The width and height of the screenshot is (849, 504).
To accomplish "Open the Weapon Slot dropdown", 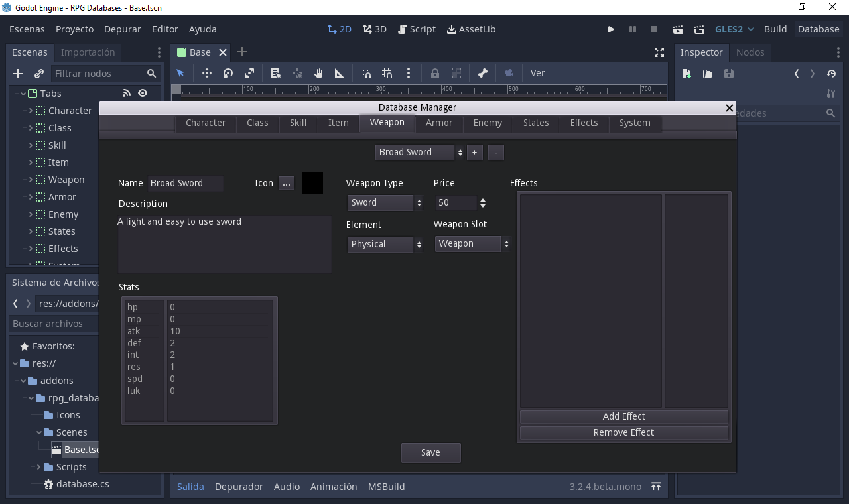I will tap(472, 244).
